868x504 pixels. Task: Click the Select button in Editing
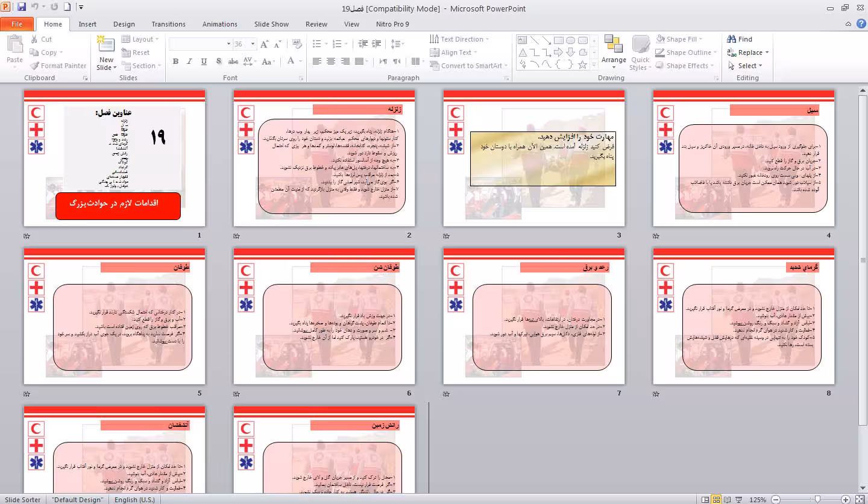(745, 66)
